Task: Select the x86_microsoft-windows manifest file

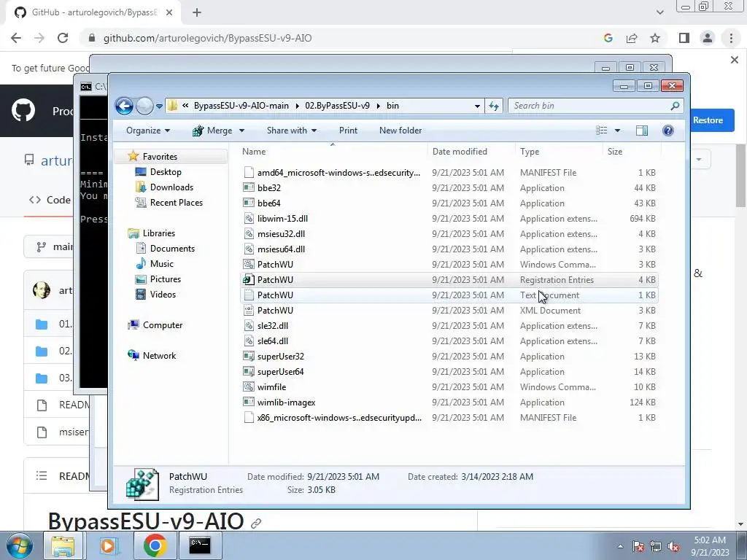Action: coord(449,418)
